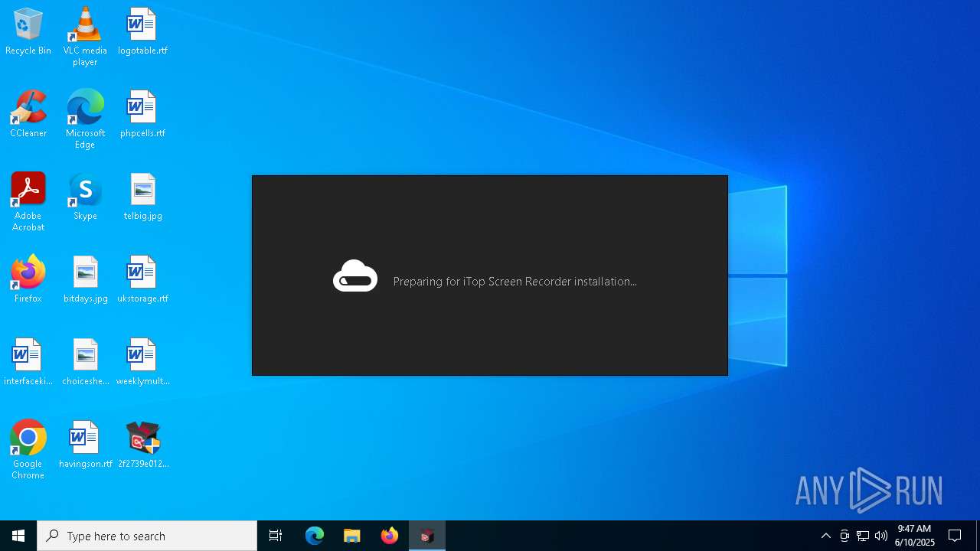Select the logotable.rtf file

click(142, 32)
